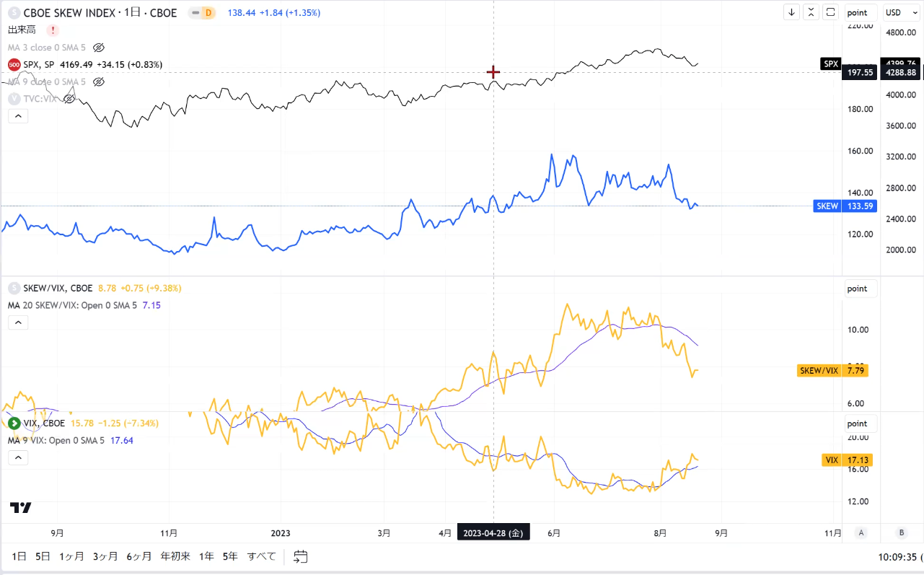This screenshot has width=924, height=575.
Task: Toggle the B scale button
Action: [x=901, y=533]
